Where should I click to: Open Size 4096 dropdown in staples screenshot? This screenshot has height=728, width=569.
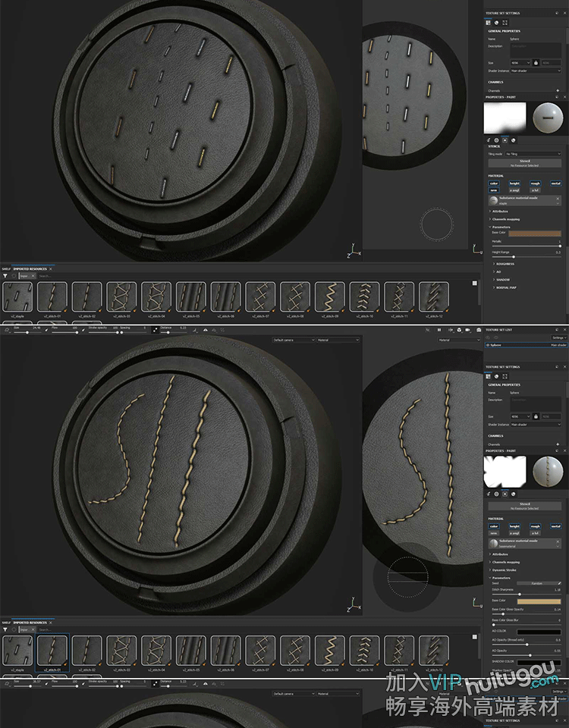coord(520,63)
